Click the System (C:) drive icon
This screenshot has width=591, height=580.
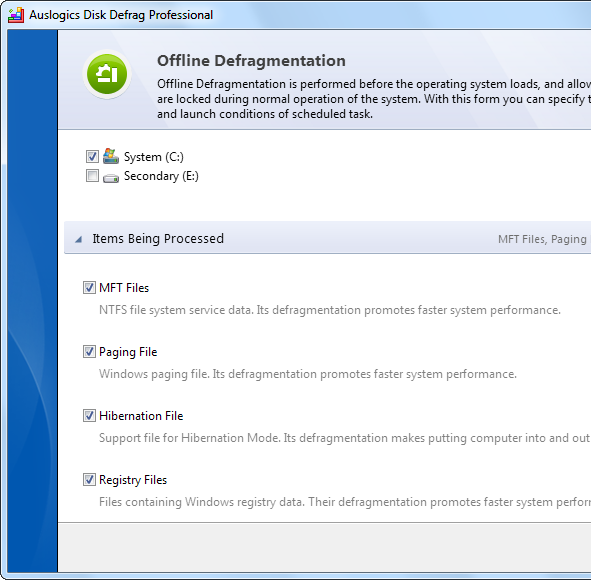pyautogui.click(x=111, y=156)
